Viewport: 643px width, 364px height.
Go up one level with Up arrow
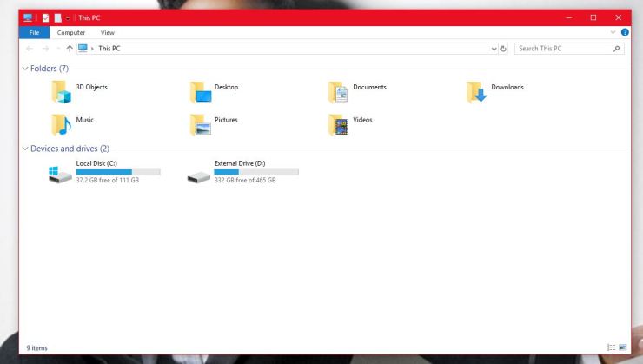[70, 49]
